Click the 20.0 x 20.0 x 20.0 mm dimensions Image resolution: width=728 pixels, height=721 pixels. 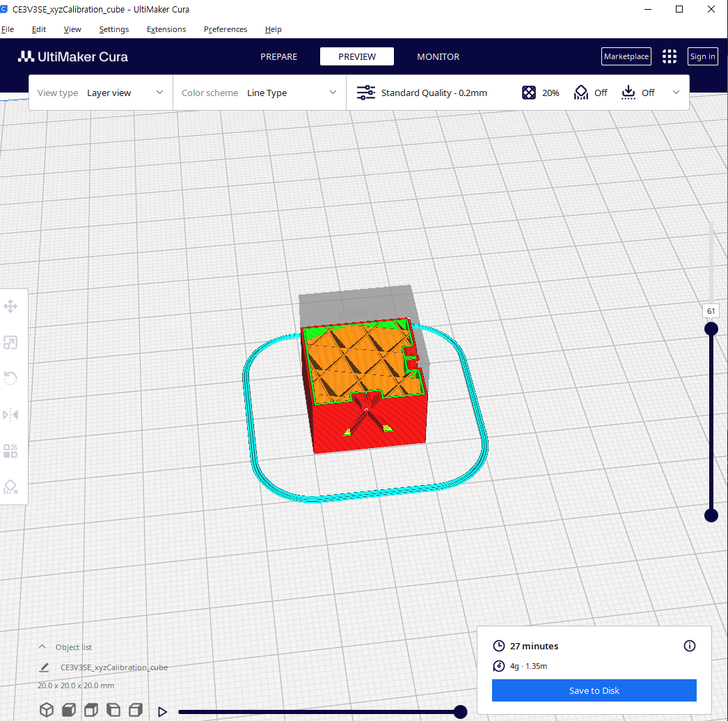click(76, 686)
